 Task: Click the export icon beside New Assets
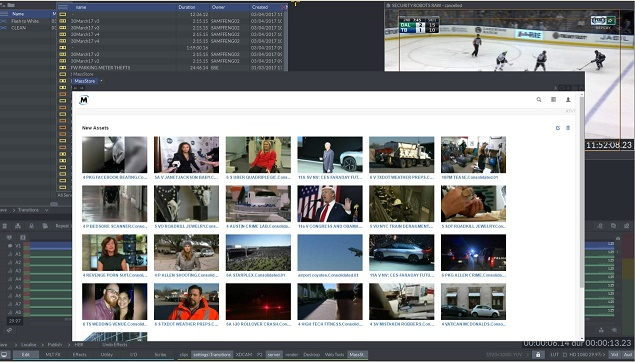tap(558, 128)
